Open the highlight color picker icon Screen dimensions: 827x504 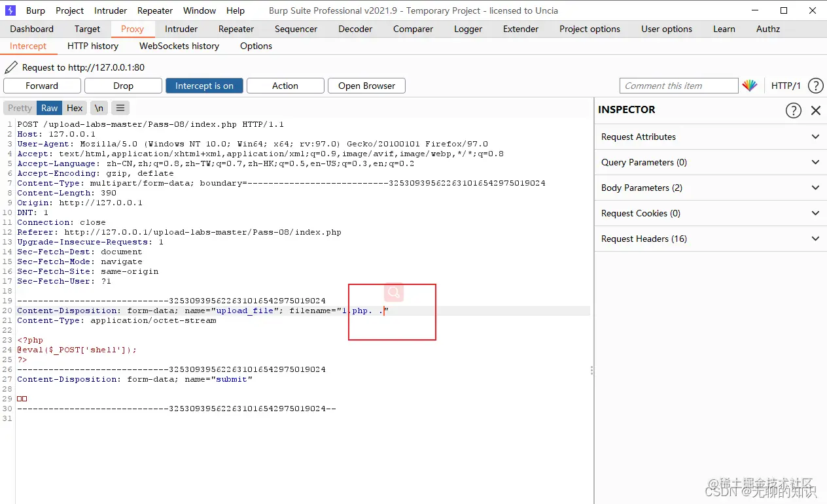pos(750,86)
